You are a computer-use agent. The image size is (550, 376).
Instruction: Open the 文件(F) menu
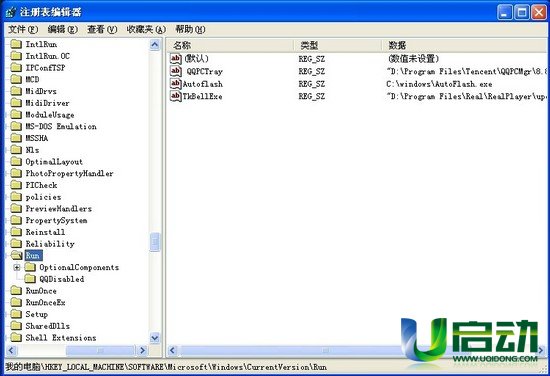23,29
